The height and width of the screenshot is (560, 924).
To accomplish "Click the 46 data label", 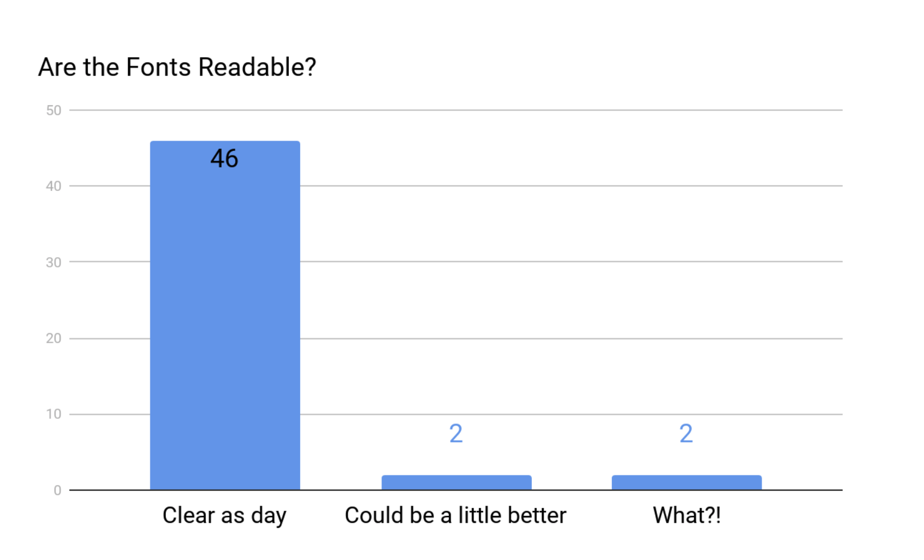I will pyautogui.click(x=224, y=158).
